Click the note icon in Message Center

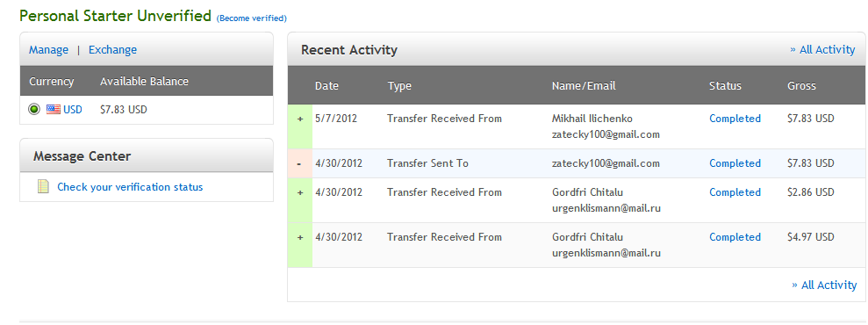pyautogui.click(x=43, y=186)
